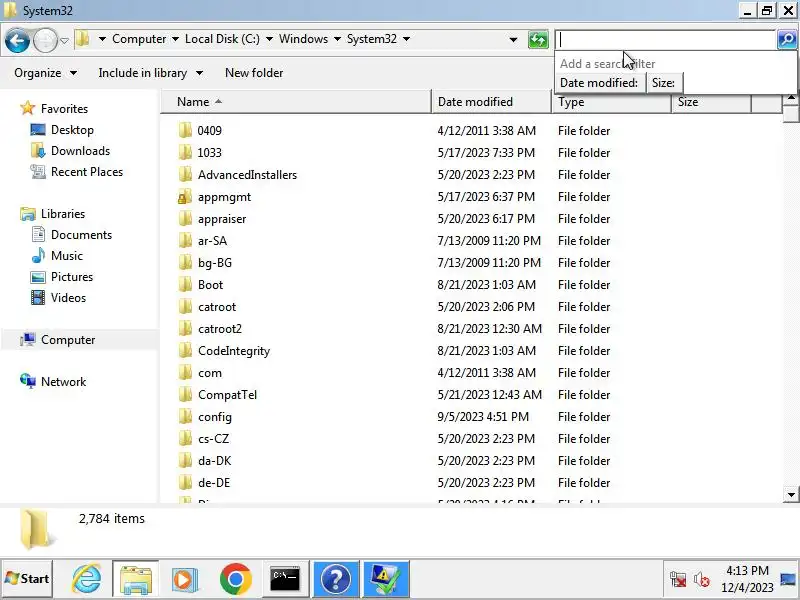Click Windows Explorer taskbar button
This screenshot has width=800, height=600.
pos(136,579)
